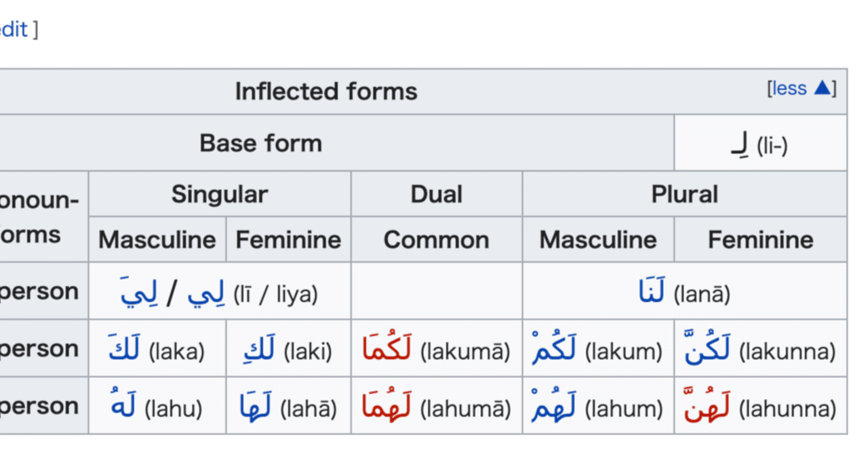Click the Inflected forms table header

point(326,91)
